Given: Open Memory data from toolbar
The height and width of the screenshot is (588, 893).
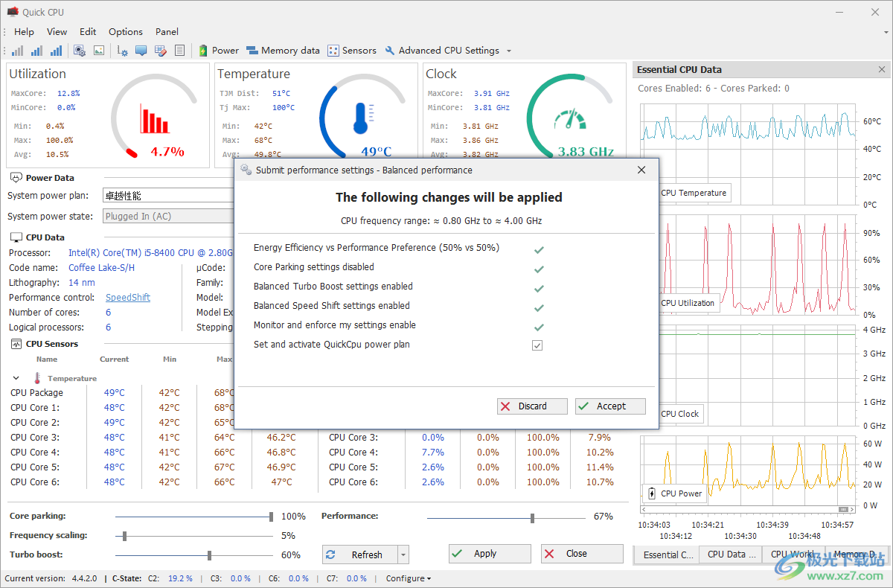Looking at the screenshot, I should click(284, 51).
